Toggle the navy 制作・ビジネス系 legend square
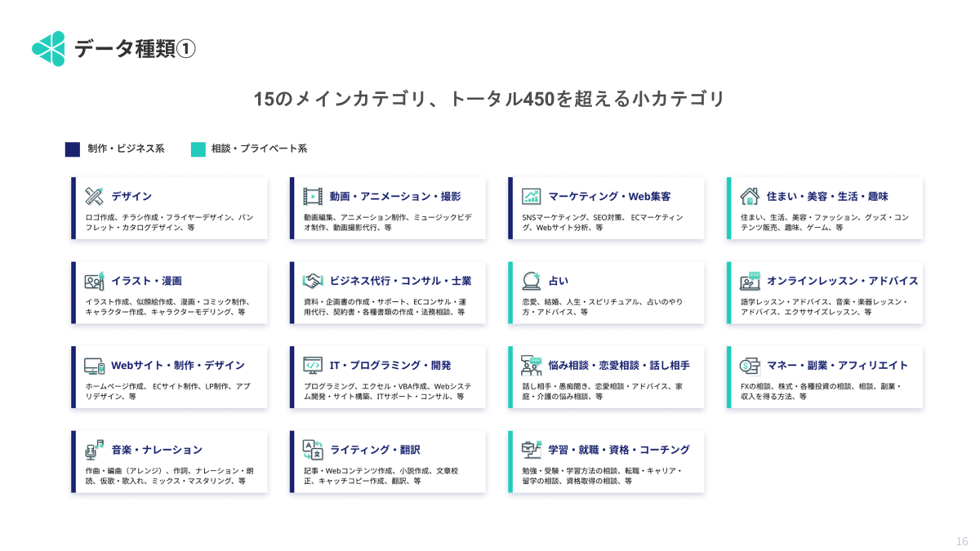Image resolution: width=980 pixels, height=551 pixels. [x=72, y=149]
